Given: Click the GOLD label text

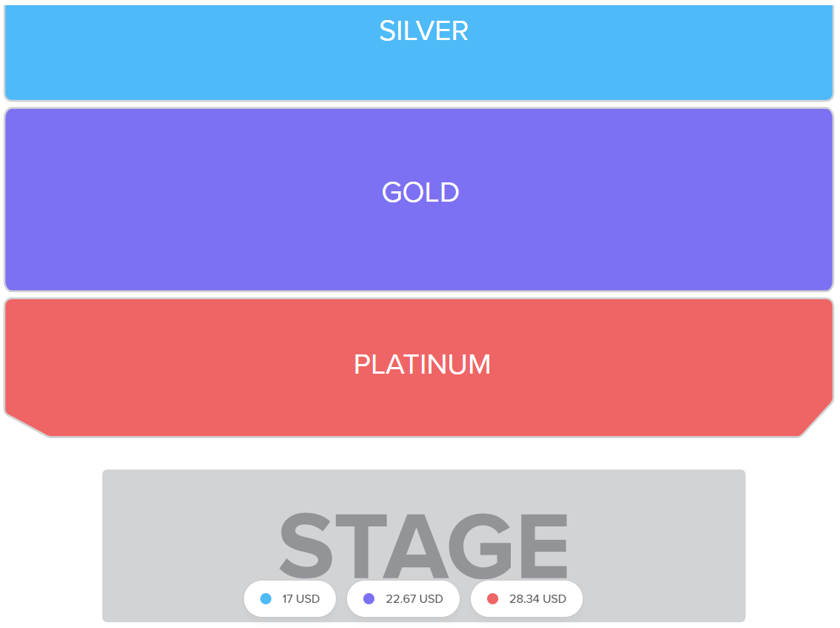Looking at the screenshot, I should (420, 193).
